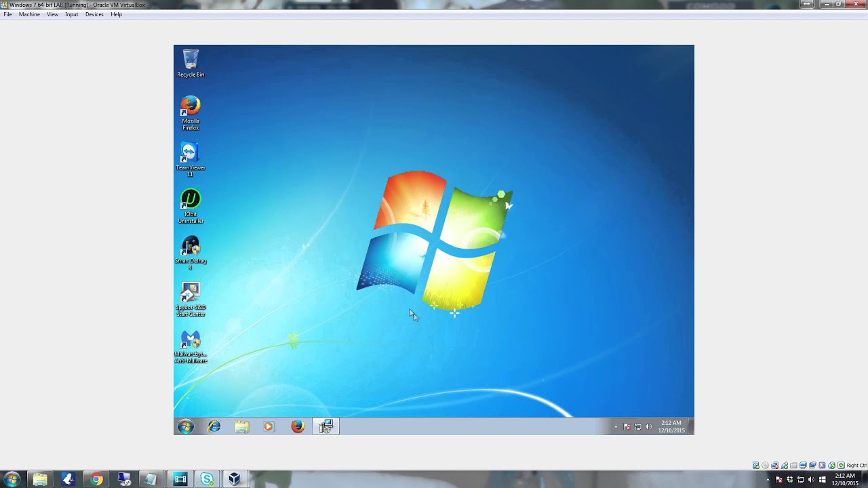Open the notepad app on host taskbar
The height and width of the screenshot is (488, 868).
click(151, 479)
